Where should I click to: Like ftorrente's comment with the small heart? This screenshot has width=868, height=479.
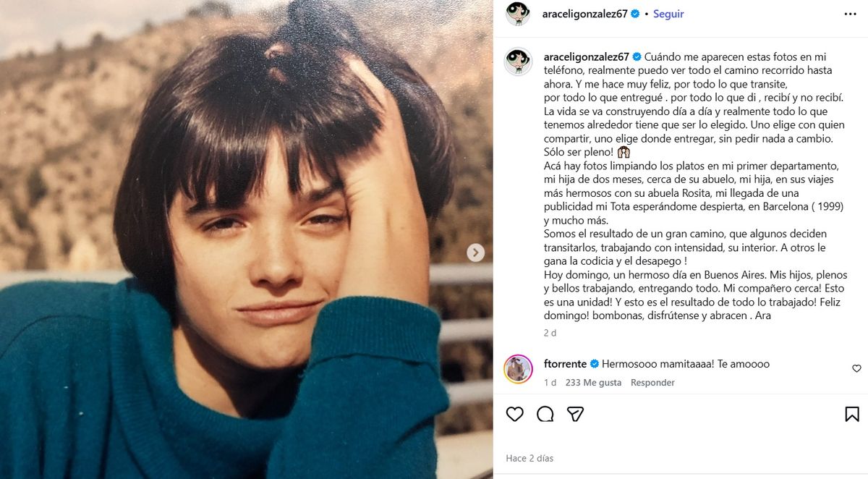pyautogui.click(x=856, y=369)
